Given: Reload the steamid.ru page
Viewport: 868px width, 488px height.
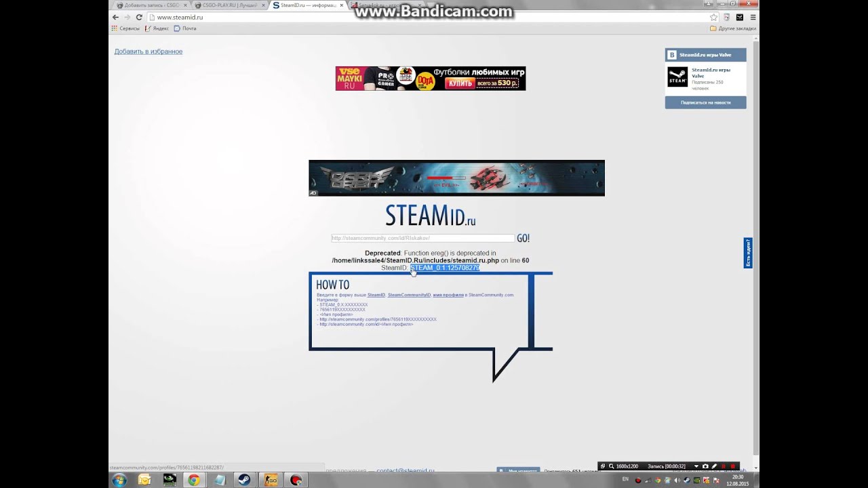Looking at the screenshot, I should (x=139, y=17).
